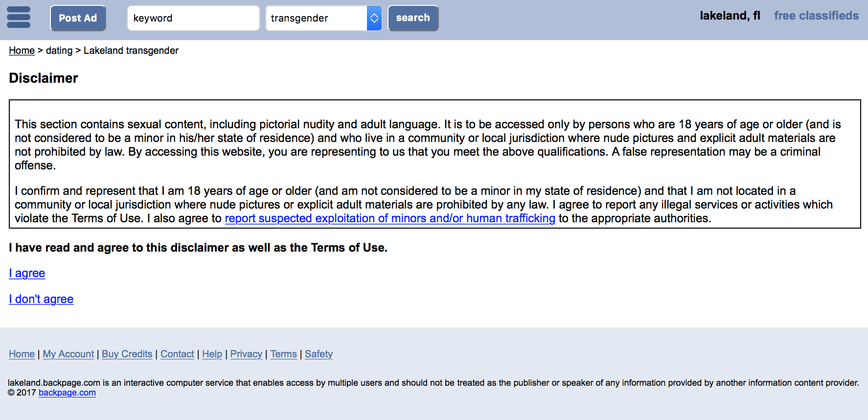Open the Help footer link

coord(212,354)
